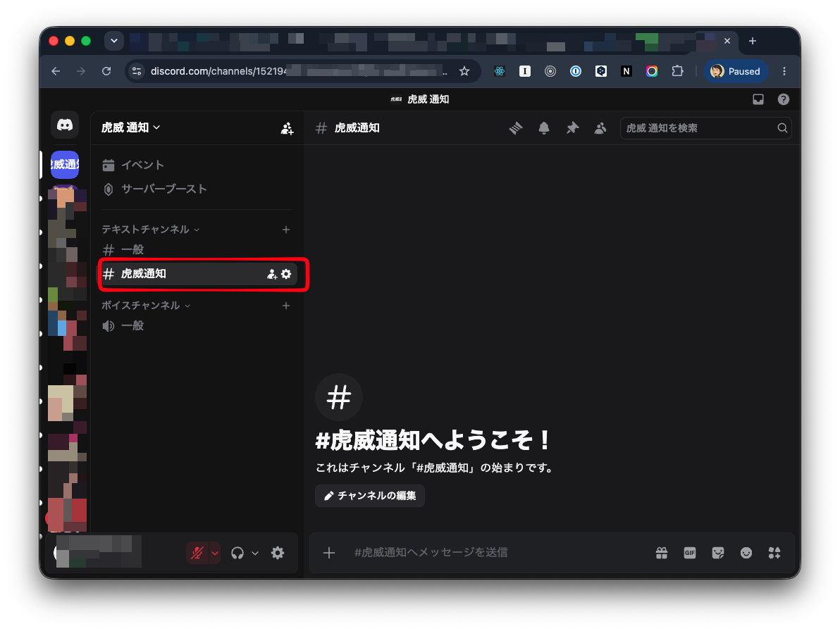The height and width of the screenshot is (631, 840).
Task: Select the 虎威通知 text channel
Action: point(197,274)
